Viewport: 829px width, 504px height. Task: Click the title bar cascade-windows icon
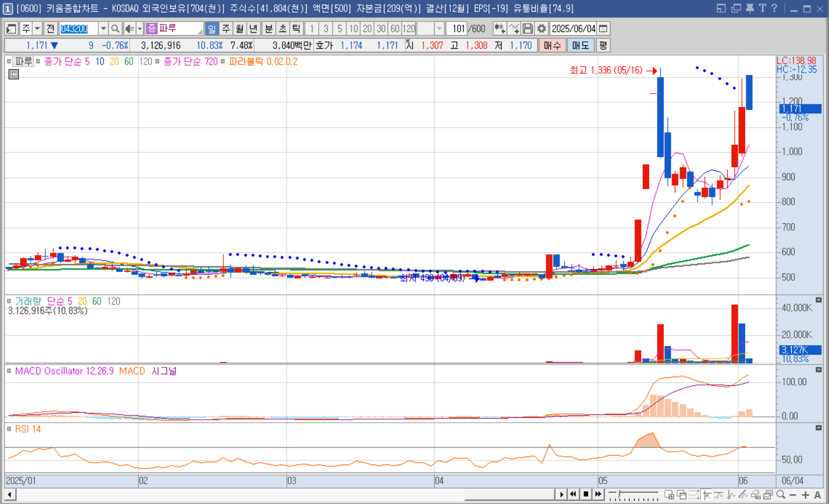tap(736, 8)
